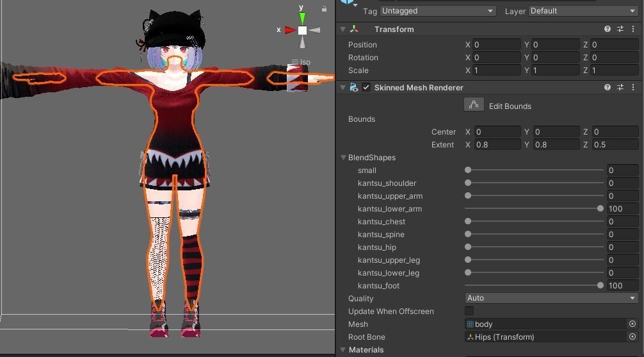Open object picker for Mesh field
Viewport: 644px width, 357px height.
coord(632,324)
